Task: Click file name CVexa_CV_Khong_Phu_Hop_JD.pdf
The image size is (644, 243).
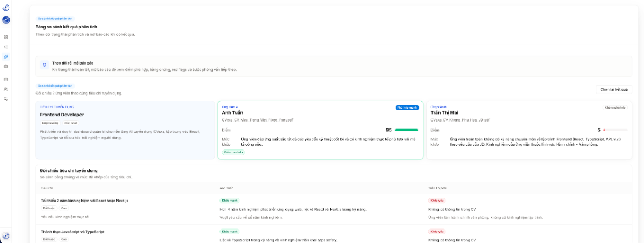Action: tap(460, 120)
